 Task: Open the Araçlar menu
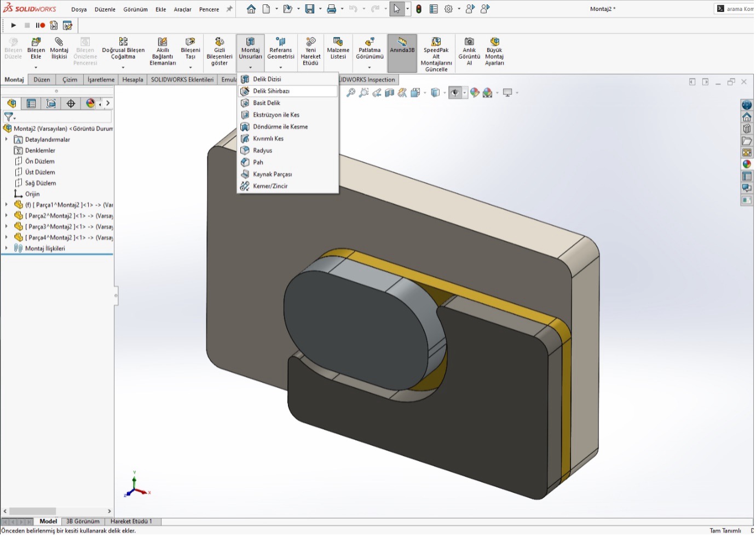pyautogui.click(x=182, y=9)
